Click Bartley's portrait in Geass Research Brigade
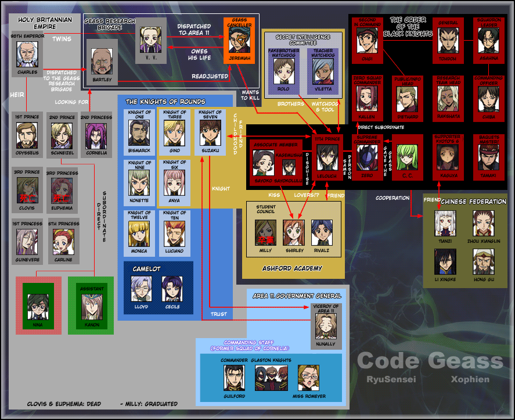 tap(102, 62)
